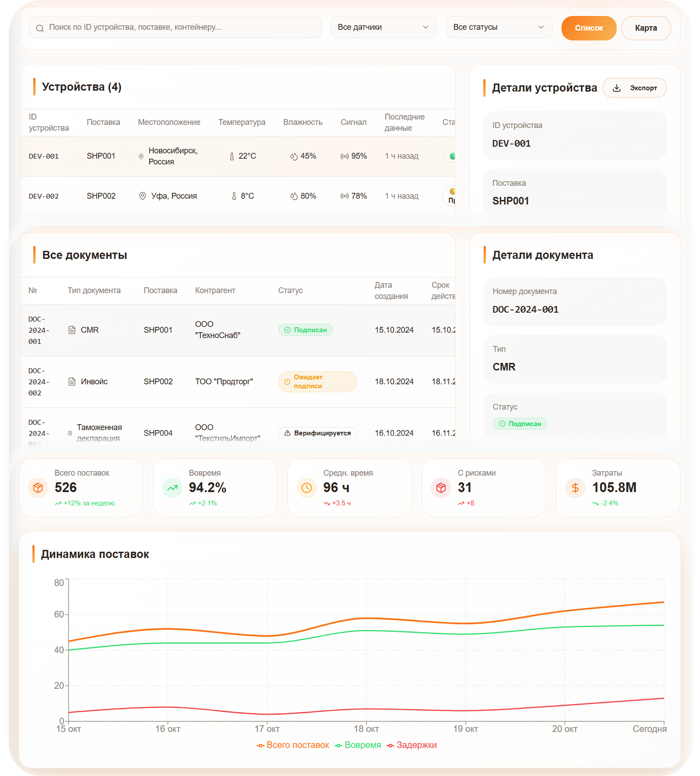Screen dimensions: 700x776
Task: Click the clock icon in Средн. время
Action: pyautogui.click(x=307, y=488)
